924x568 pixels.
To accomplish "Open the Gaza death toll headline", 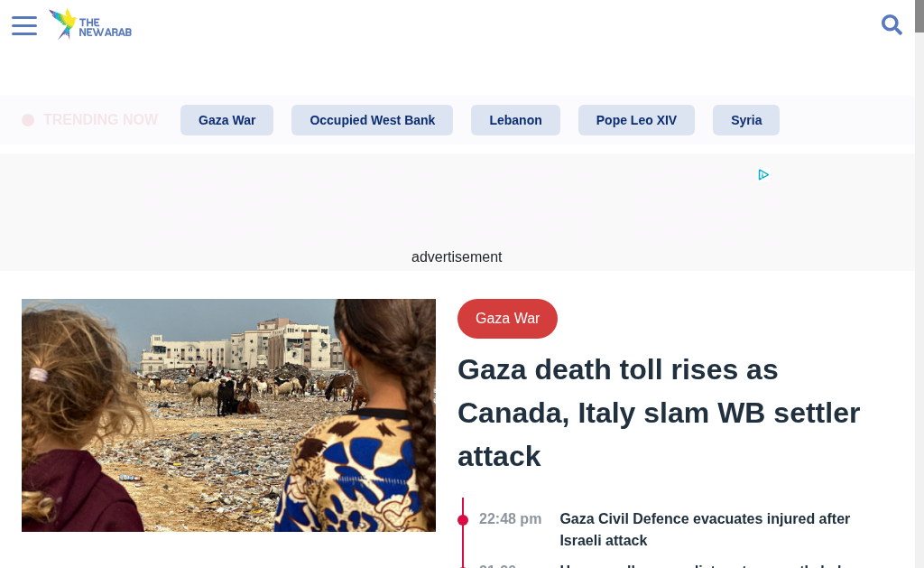I will pos(659,413).
